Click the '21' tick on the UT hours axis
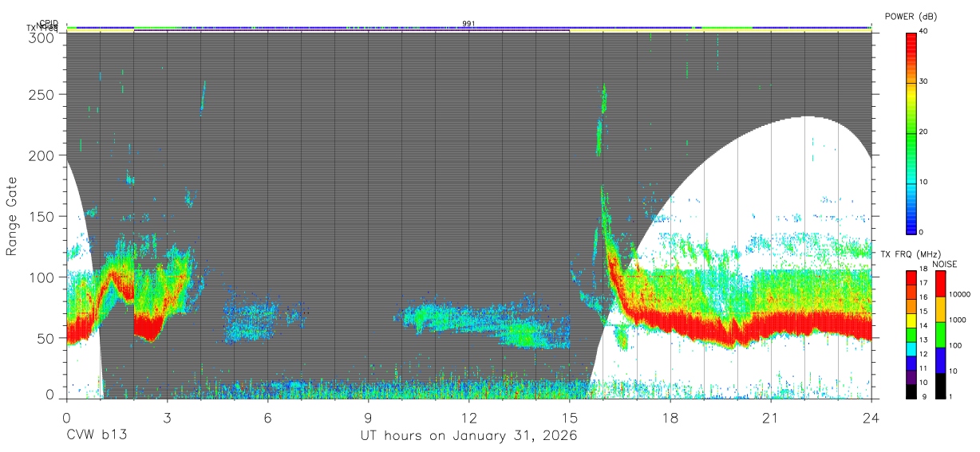The height and width of the screenshot is (452, 980). coord(770,417)
